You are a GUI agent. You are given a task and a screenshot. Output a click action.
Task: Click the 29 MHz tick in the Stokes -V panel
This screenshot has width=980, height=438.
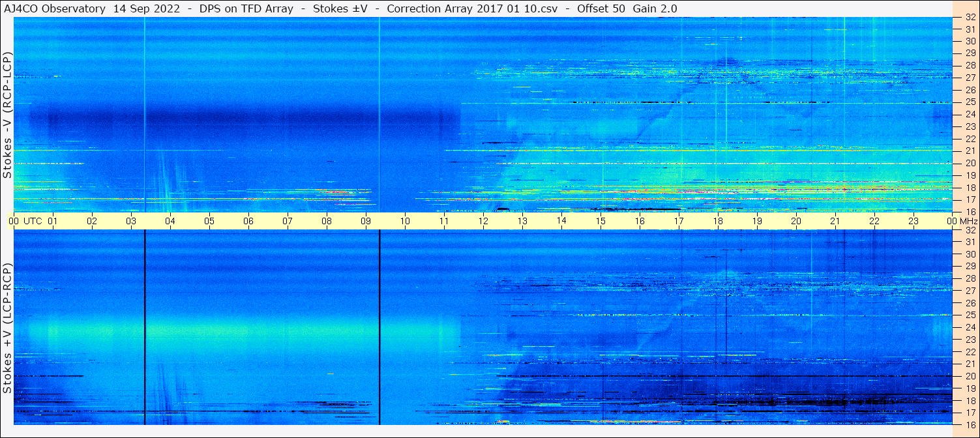coord(970,53)
